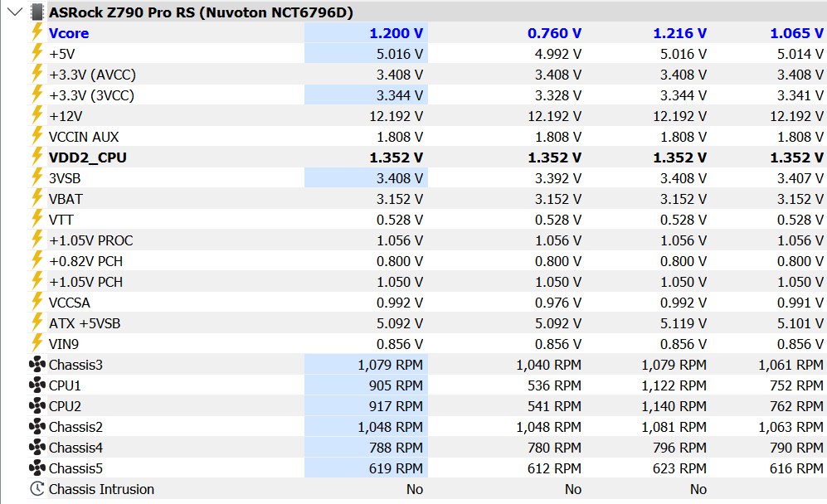Screen dimensions: 827x504
Task: Select the Chassis Intrusion row label
Action: pos(101,489)
